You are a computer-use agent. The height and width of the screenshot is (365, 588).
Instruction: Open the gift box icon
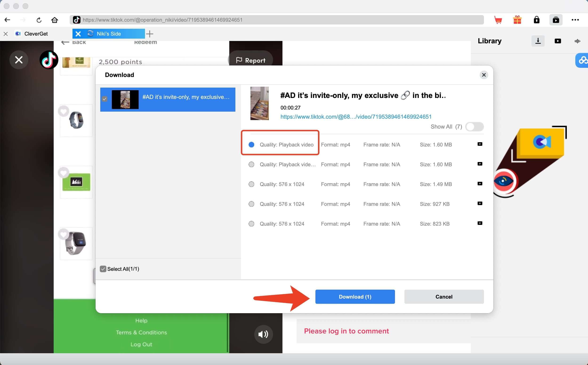pos(517,20)
